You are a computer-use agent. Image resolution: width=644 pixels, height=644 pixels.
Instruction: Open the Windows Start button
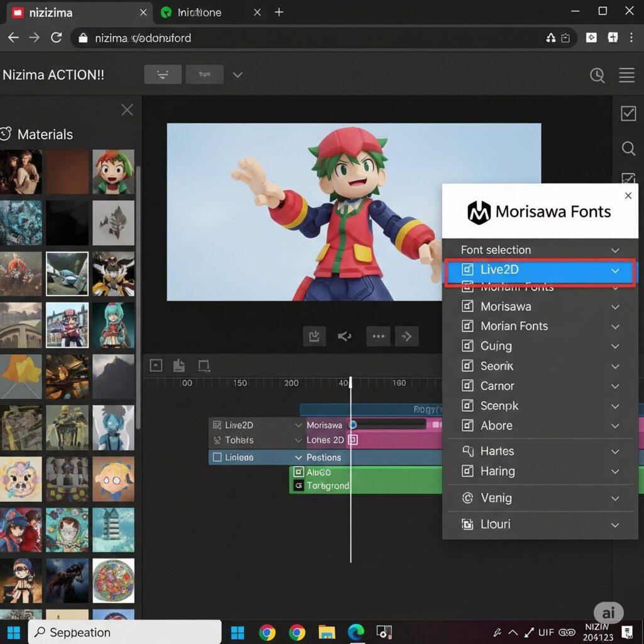pyautogui.click(x=14, y=633)
